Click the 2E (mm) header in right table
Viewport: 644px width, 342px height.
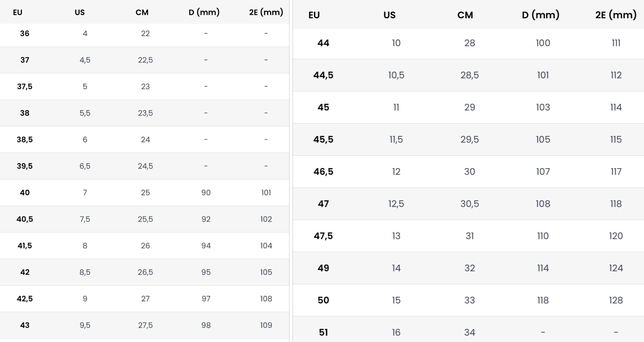[616, 15]
